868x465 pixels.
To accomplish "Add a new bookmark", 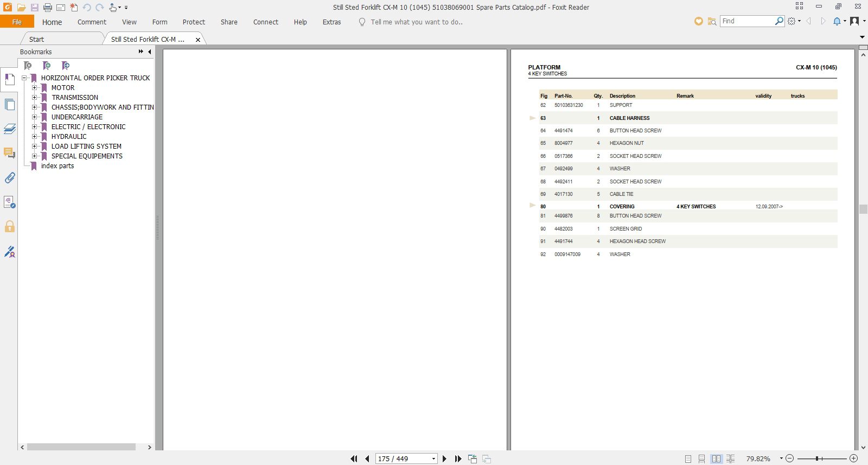I will (x=47, y=66).
